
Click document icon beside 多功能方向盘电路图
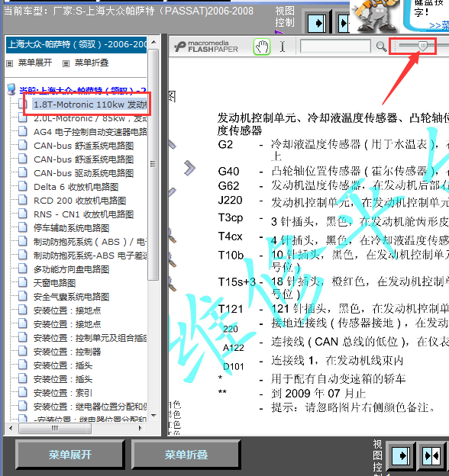coord(22,269)
